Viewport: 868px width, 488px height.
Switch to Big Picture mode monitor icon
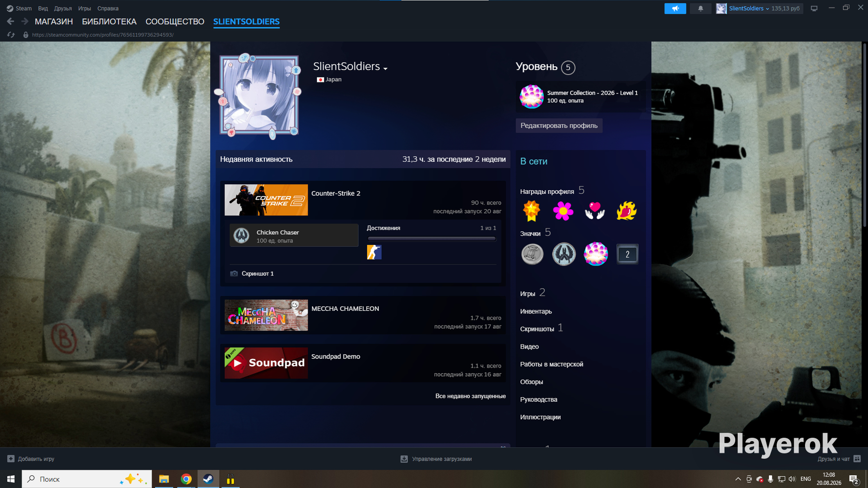tap(814, 8)
